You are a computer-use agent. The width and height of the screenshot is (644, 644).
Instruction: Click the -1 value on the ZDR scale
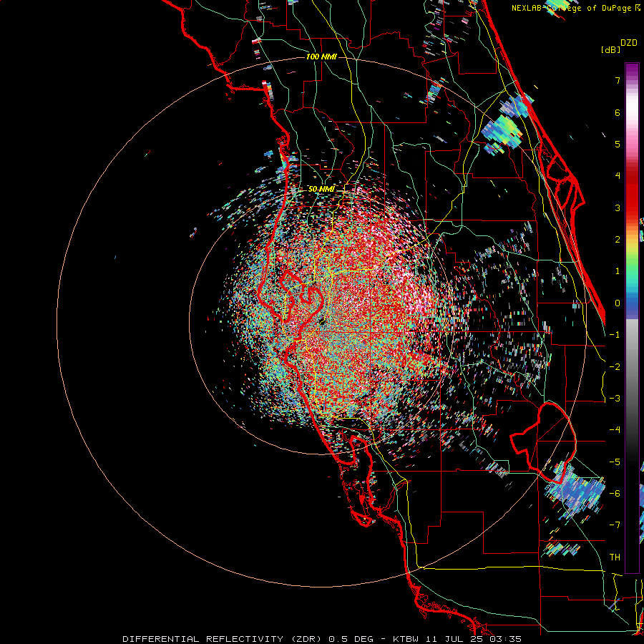point(615,334)
